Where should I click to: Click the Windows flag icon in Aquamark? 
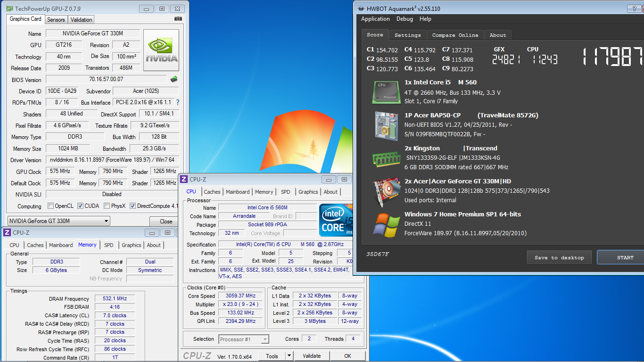(386, 225)
